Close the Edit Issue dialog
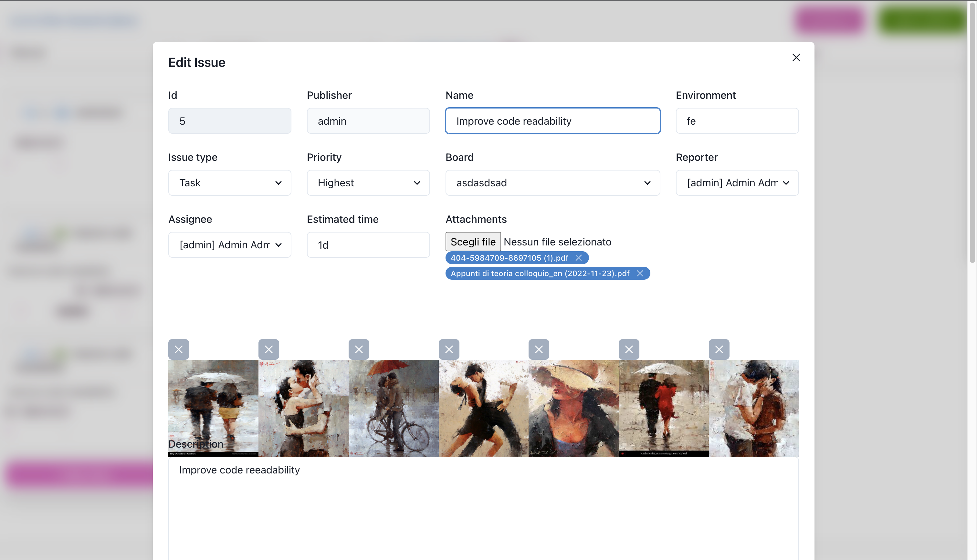 tap(796, 58)
